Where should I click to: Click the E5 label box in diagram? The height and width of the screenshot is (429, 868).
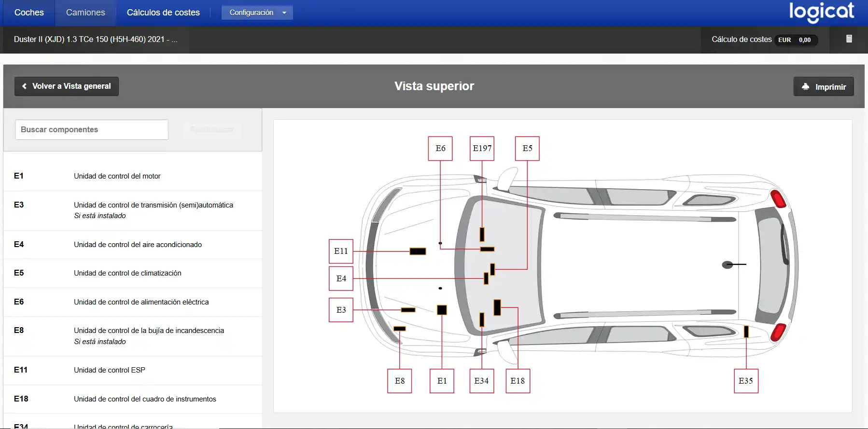pos(527,149)
